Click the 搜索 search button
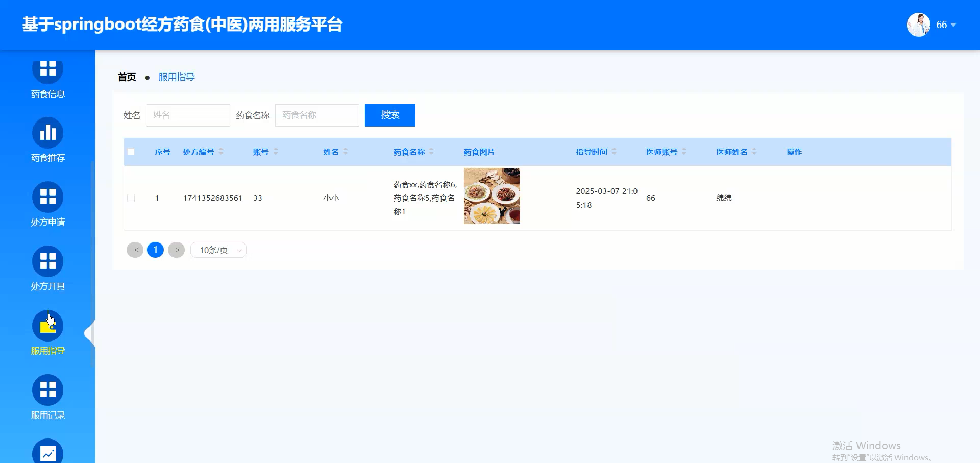The image size is (980, 463). (389, 115)
